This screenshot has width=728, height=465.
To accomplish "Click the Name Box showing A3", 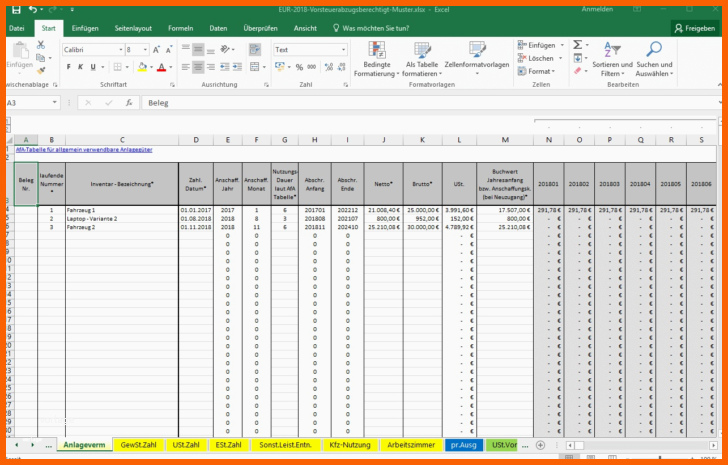I will click(x=32, y=103).
